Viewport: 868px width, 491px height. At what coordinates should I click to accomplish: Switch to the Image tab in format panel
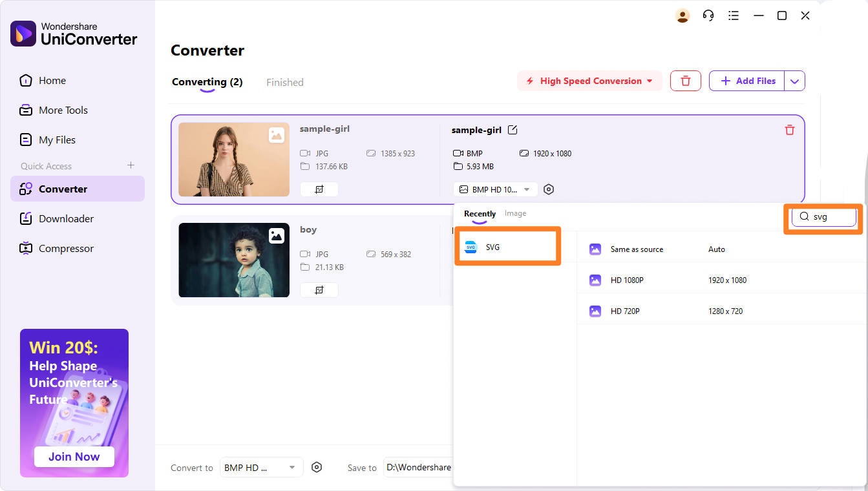point(515,213)
